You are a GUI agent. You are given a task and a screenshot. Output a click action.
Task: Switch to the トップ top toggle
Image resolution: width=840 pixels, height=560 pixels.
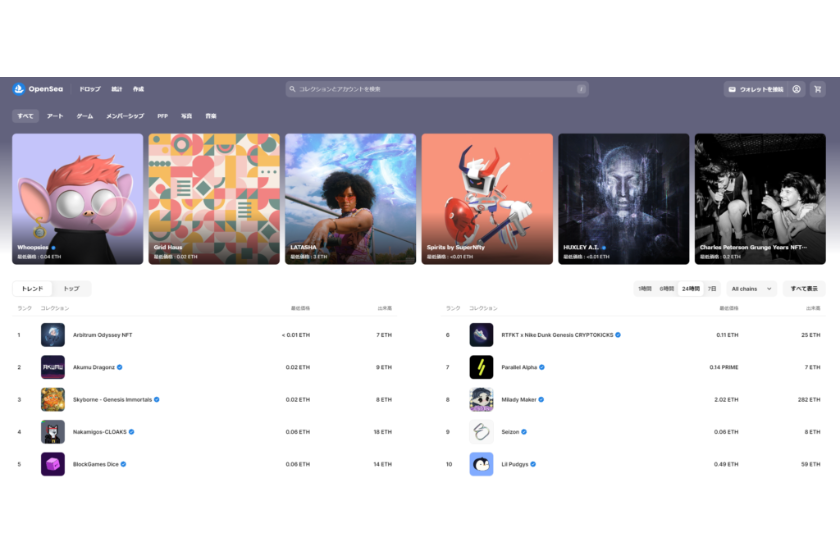(x=71, y=288)
